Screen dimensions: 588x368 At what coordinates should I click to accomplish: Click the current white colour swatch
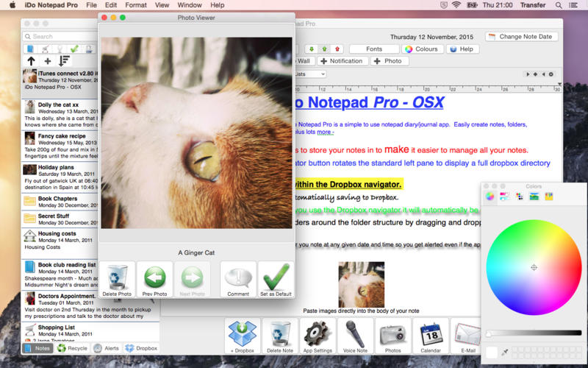click(492, 353)
